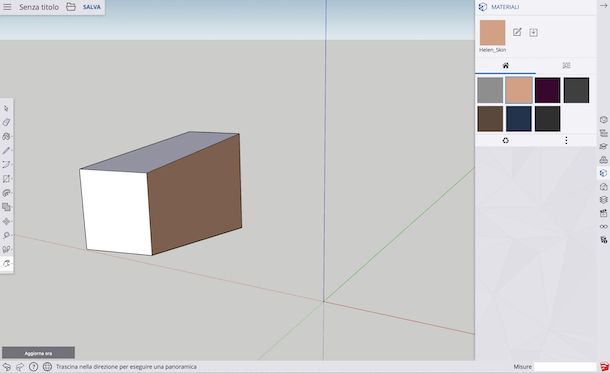Screen dimensions: 610x373
Task: Select the Paint bucket tool
Action: (6, 137)
